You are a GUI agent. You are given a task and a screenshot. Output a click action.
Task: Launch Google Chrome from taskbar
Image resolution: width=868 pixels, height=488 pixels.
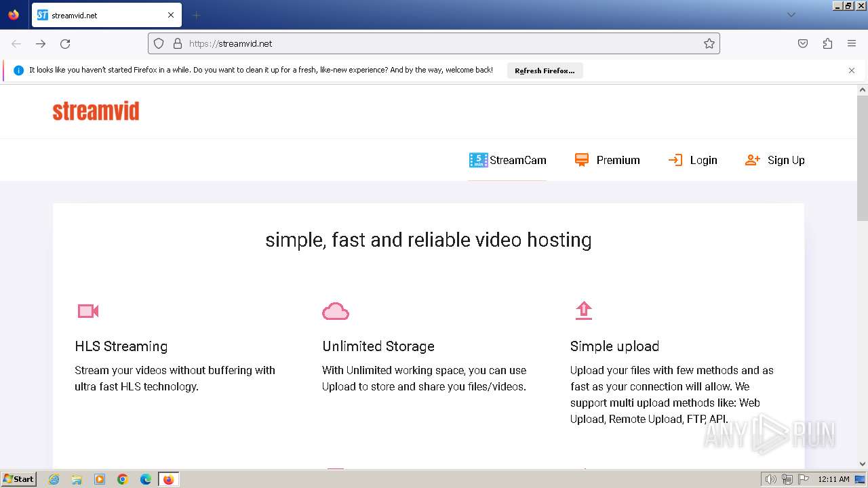123,479
